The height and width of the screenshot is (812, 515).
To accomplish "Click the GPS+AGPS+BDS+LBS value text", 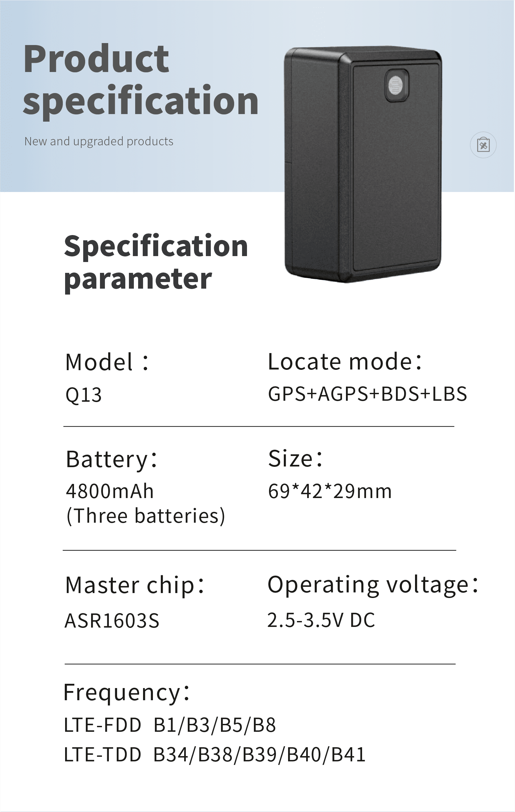I will (367, 394).
